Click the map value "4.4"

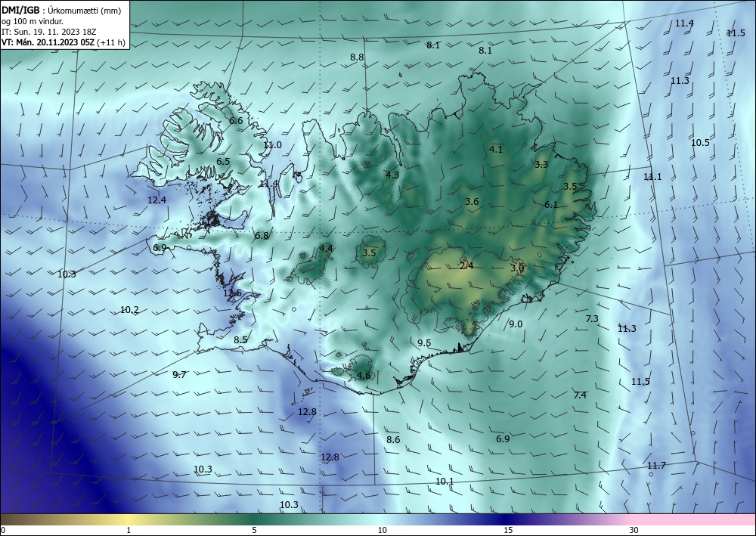tap(326, 249)
